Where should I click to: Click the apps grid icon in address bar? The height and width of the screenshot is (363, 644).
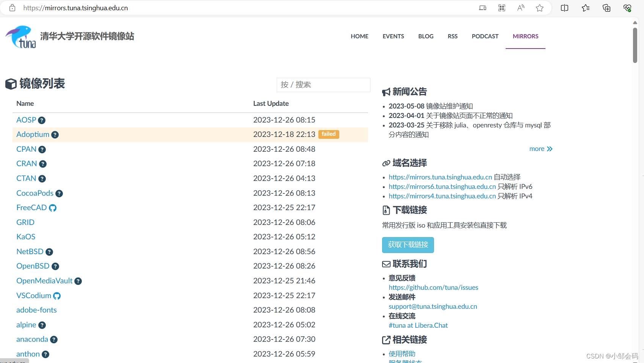click(x=502, y=8)
